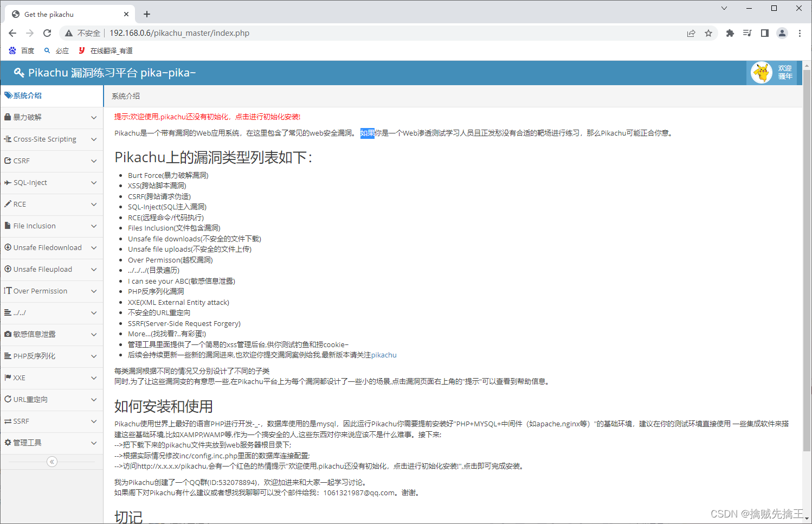Select the 系统介绍 sidebar item

pos(51,95)
